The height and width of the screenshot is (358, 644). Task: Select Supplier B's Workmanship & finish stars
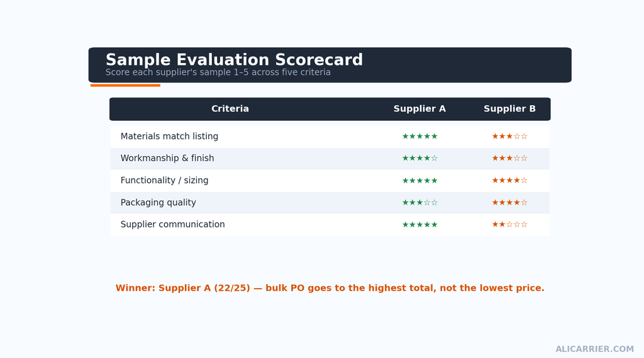coord(509,159)
